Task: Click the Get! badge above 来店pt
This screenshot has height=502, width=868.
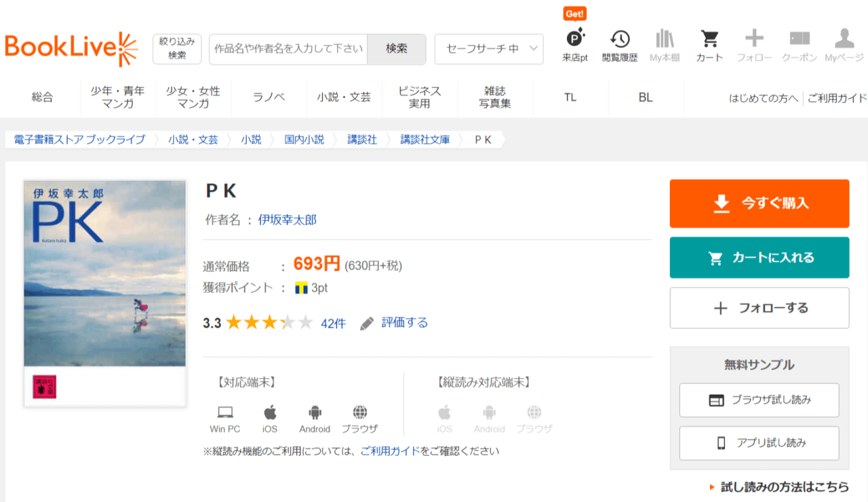Action: 574,14
